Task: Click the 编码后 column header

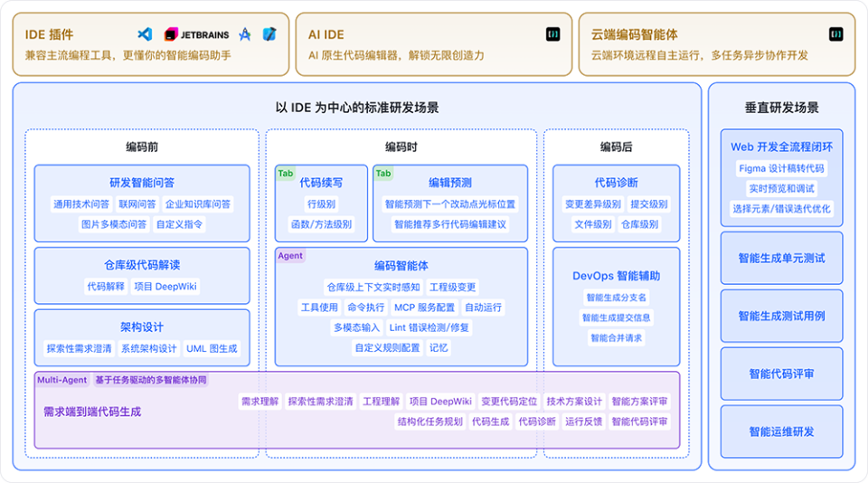Action: [616, 147]
